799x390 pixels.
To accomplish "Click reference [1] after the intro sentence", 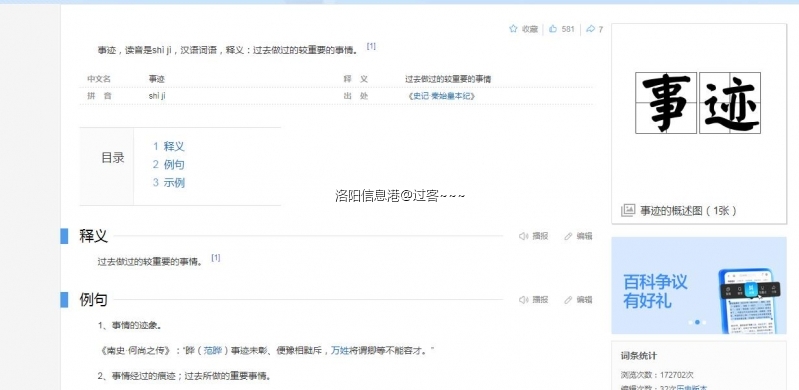I will click(371, 46).
